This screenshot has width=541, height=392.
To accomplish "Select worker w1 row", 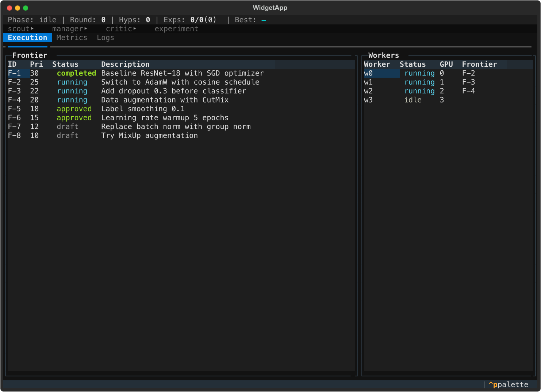I will [448, 82].
